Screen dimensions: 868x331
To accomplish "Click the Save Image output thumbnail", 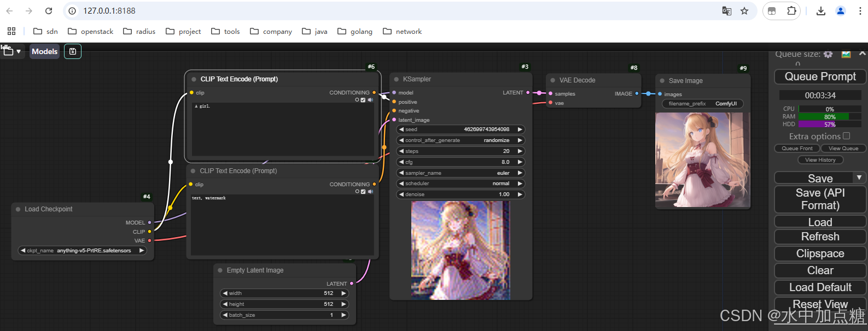I will (703, 159).
